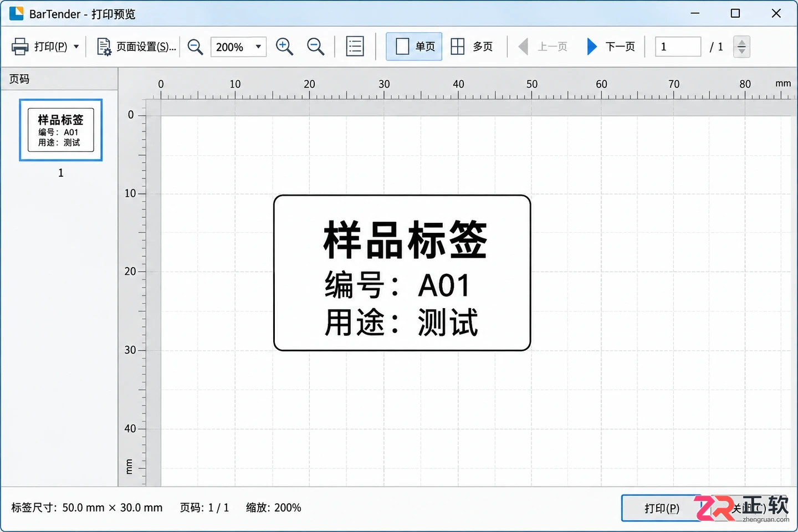Go to next page with 下一页

coord(611,47)
